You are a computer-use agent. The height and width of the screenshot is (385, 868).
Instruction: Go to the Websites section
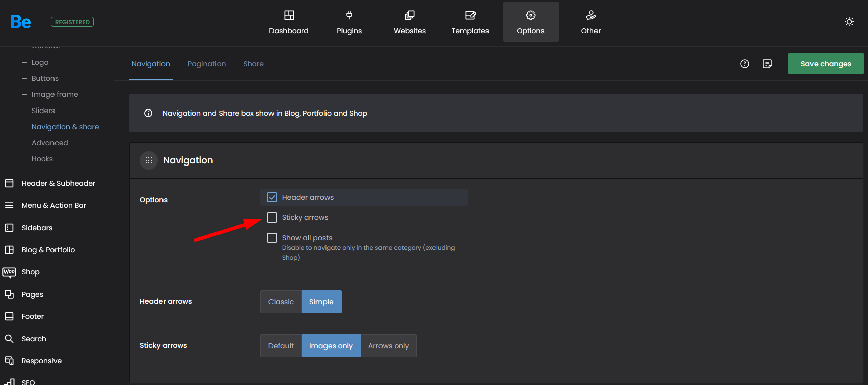tap(410, 22)
